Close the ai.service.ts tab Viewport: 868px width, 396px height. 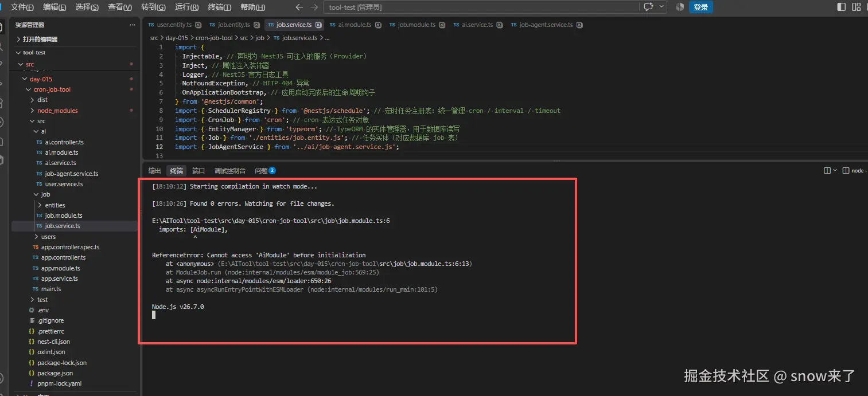pos(499,25)
